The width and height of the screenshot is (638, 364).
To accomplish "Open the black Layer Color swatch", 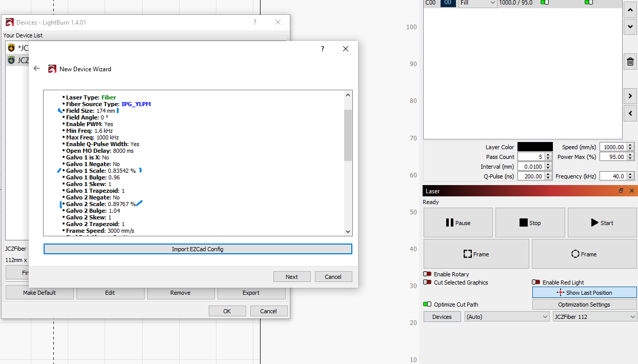I will (535, 147).
